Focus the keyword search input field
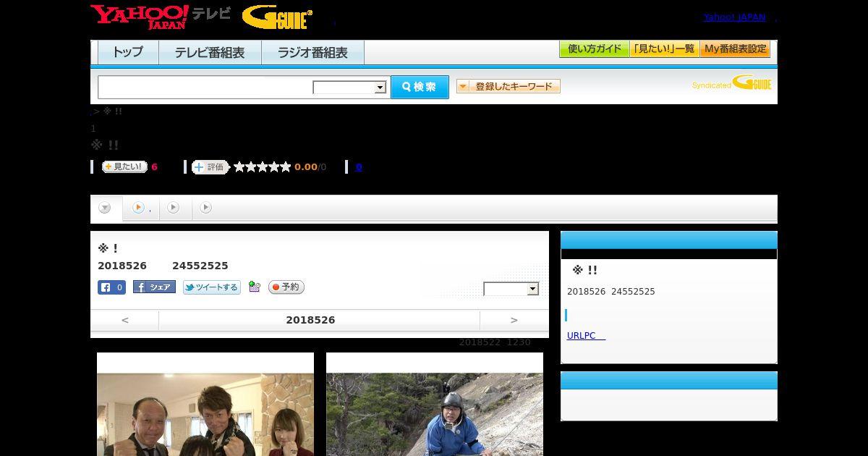Viewport: 868px width, 456px height. point(205,88)
